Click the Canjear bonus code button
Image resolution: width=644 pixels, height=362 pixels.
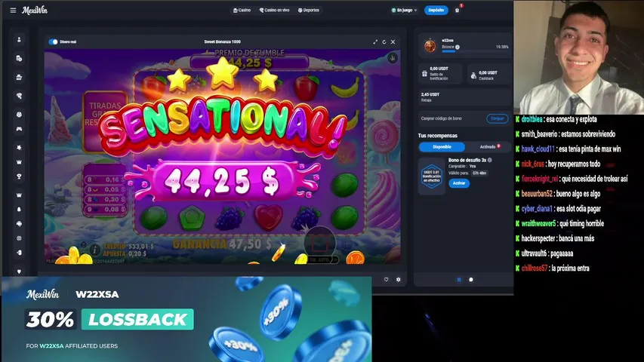pos(498,118)
